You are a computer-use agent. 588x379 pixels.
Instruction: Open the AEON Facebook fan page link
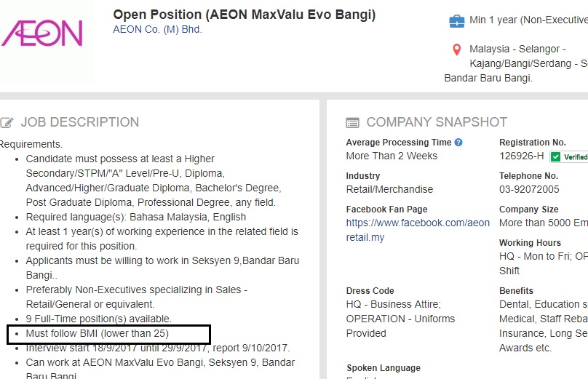tap(418, 230)
